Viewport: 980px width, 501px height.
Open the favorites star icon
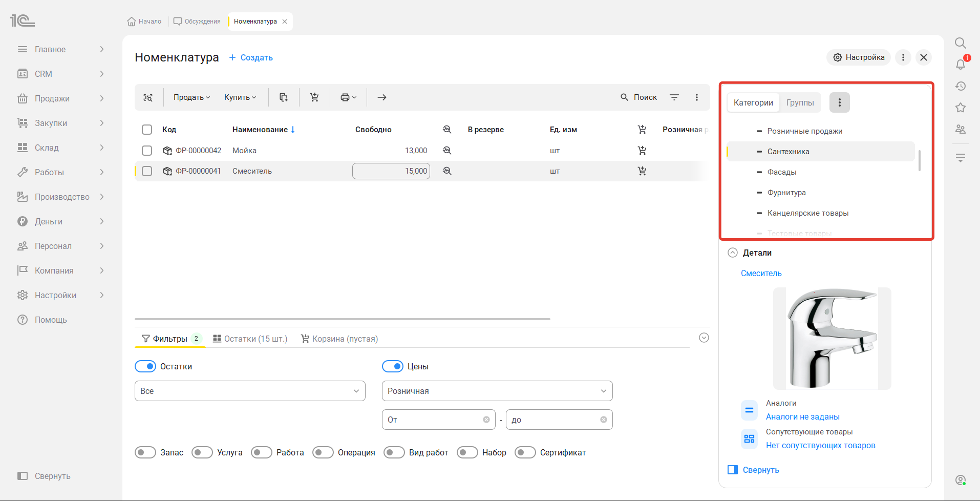(961, 108)
